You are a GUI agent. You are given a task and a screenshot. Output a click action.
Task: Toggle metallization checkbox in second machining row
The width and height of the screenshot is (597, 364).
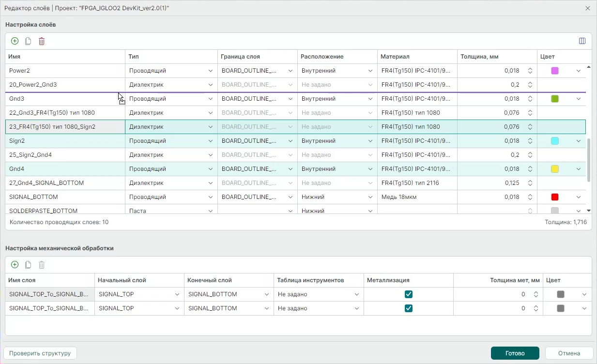[409, 308]
